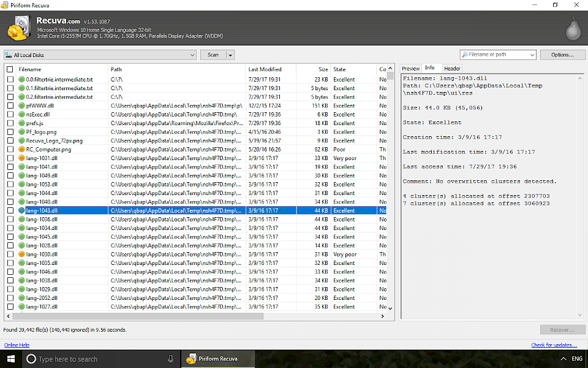Click the status icon of PF_logo.png
Viewport: 588px width, 368px height.
click(x=22, y=132)
